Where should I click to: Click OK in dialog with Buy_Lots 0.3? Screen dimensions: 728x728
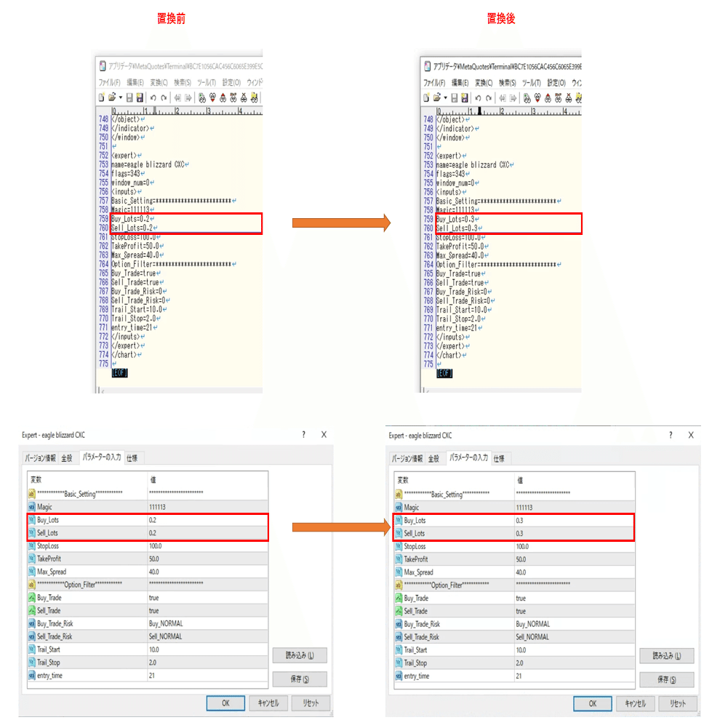coord(593,703)
